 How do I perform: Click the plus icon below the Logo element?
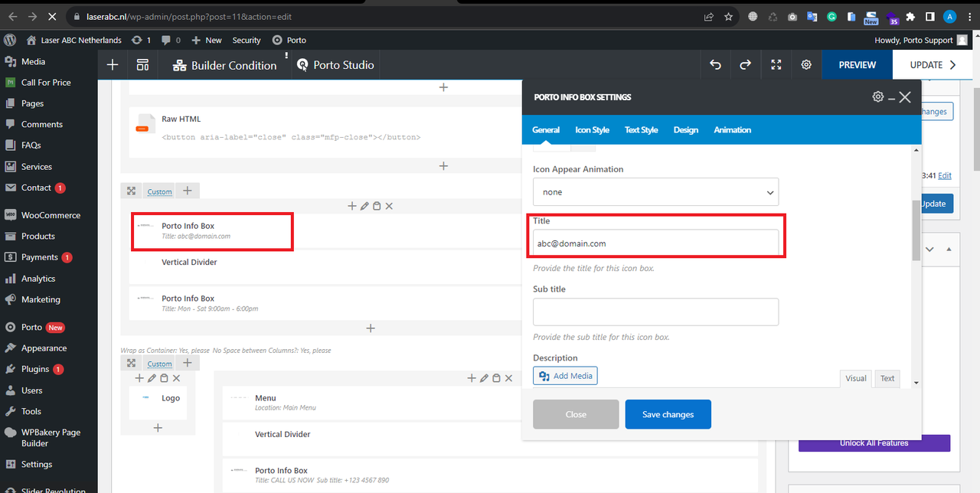(158, 428)
